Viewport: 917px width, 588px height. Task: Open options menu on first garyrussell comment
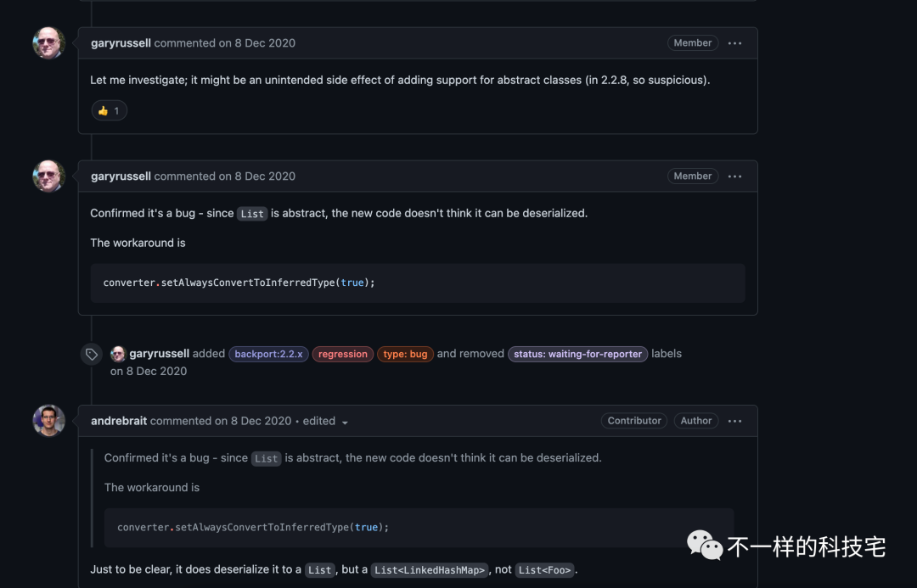coord(735,43)
